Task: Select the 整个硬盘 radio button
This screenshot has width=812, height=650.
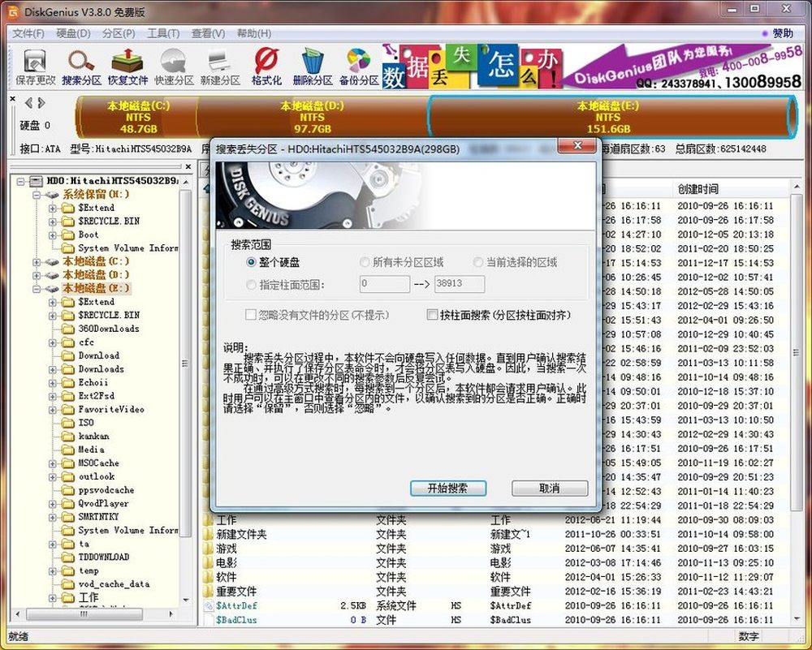Action: click(x=251, y=263)
